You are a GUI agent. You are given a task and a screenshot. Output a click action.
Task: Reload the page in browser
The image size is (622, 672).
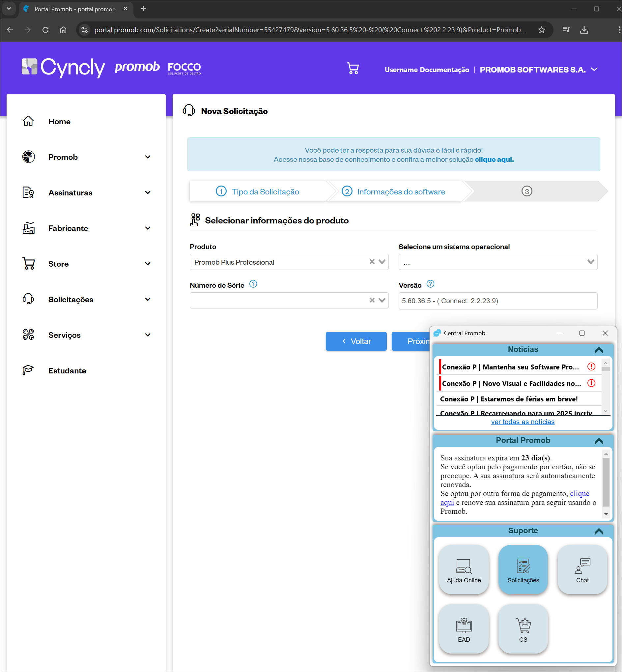tap(45, 30)
